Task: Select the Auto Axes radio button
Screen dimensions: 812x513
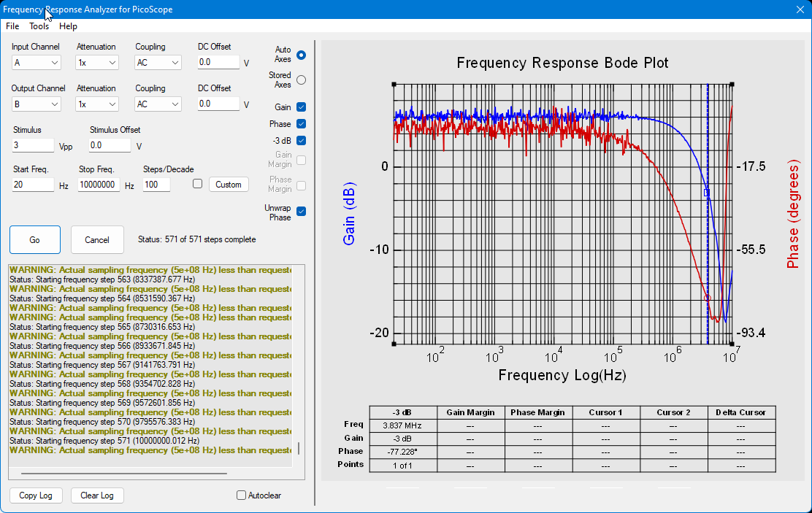Action: [302, 55]
